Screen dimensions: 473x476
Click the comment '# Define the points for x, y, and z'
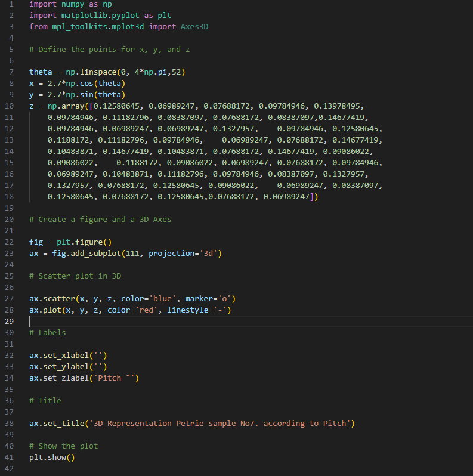[110, 50]
